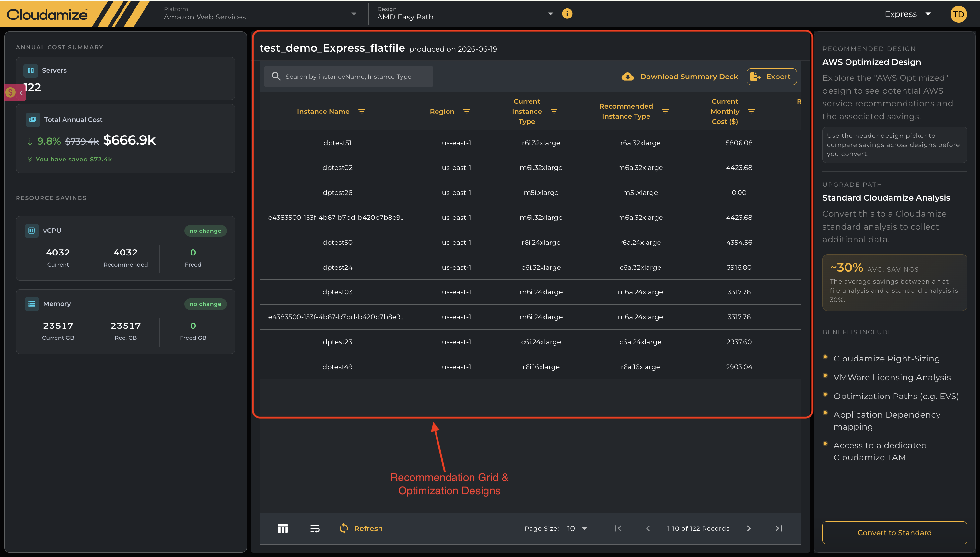This screenshot has height=557, width=980.
Task: Expand the Express mode dropdown
Action: coord(908,14)
